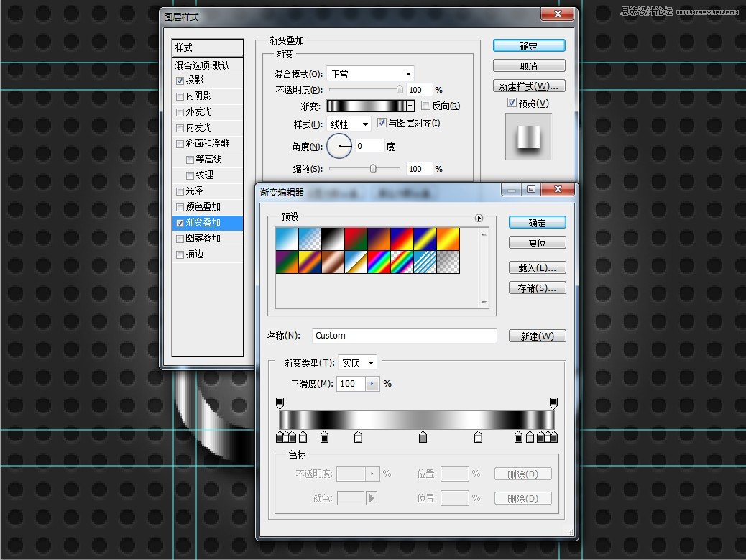Click the 载入(L)... load button
746x560 pixels.
point(537,268)
